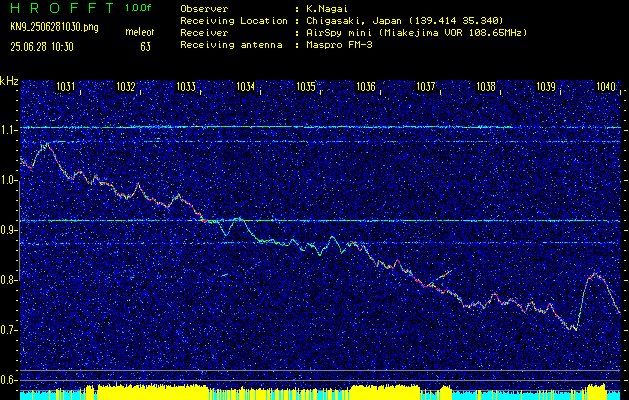This screenshot has height=400, width=629.
Task: Click the 1031 time marker
Action: (65, 86)
